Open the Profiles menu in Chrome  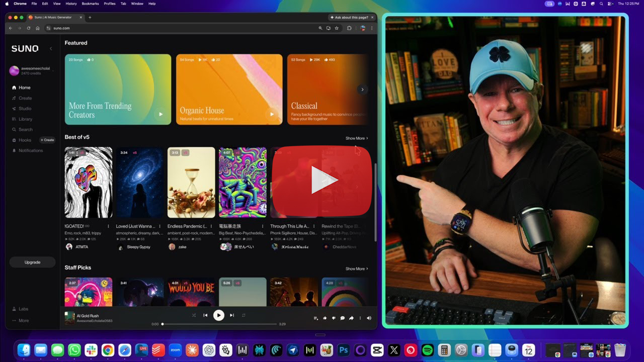click(x=109, y=4)
